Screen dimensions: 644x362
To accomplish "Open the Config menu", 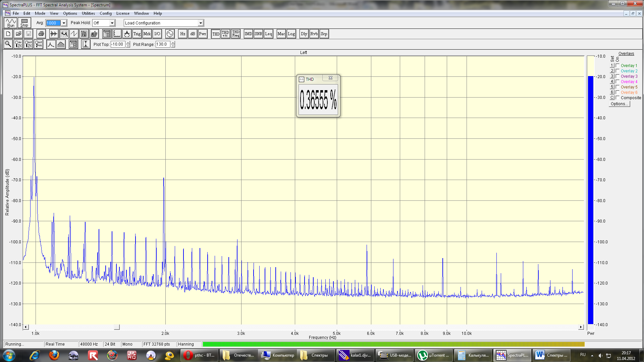I will pos(106,13).
